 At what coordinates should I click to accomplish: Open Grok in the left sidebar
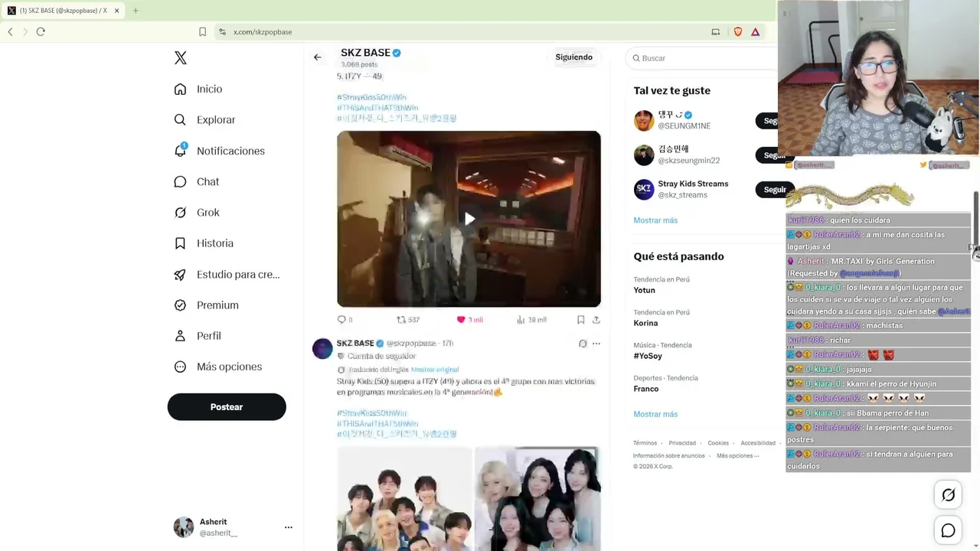point(197,213)
